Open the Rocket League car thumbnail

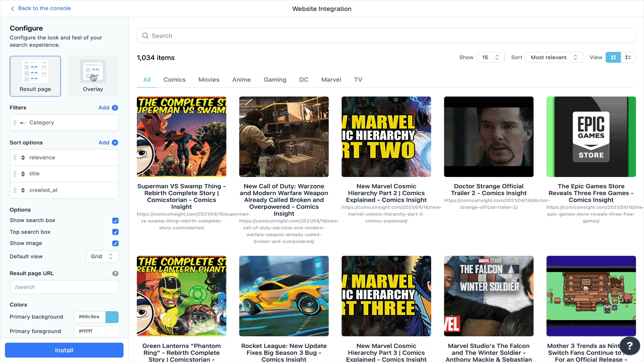click(x=284, y=296)
